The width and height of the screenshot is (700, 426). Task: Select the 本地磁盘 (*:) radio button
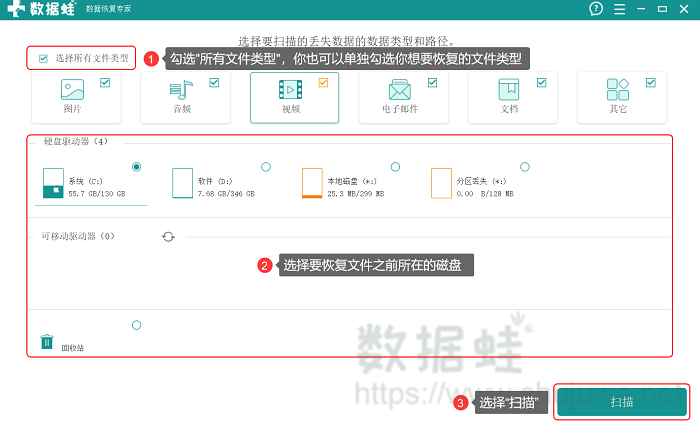pos(396,167)
